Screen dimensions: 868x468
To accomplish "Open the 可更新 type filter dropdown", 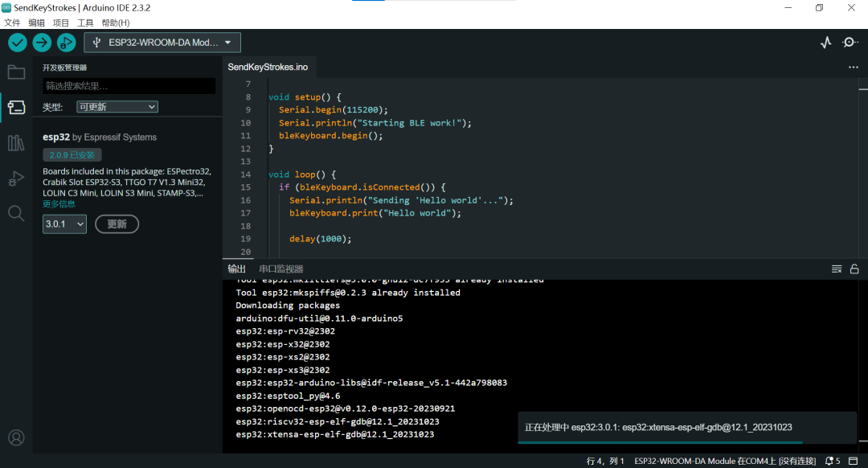I will 117,106.
